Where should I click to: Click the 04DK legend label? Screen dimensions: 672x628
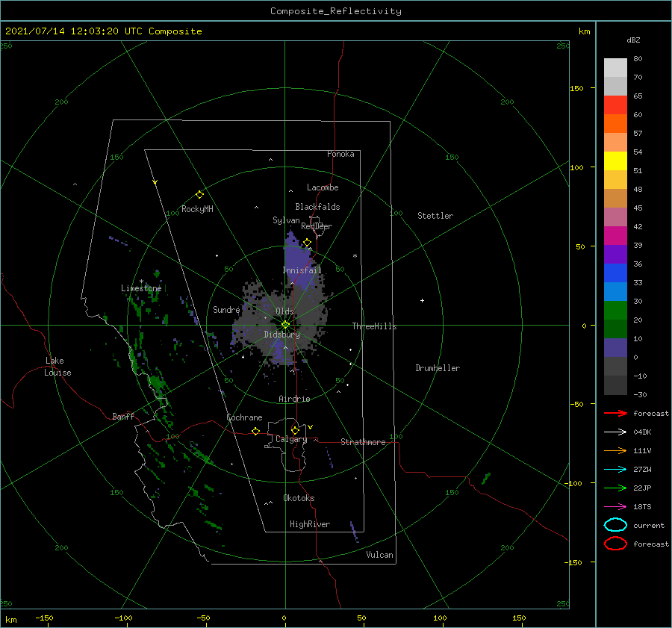[x=642, y=432]
